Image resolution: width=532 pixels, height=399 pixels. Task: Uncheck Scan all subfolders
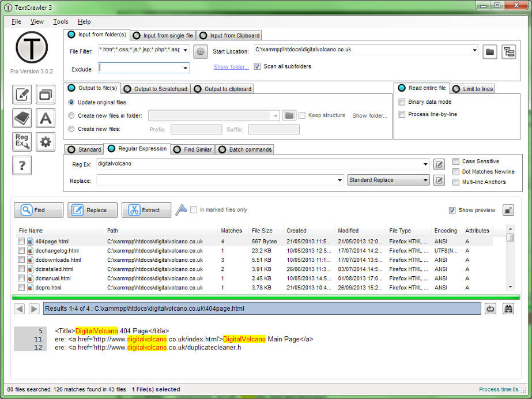258,66
